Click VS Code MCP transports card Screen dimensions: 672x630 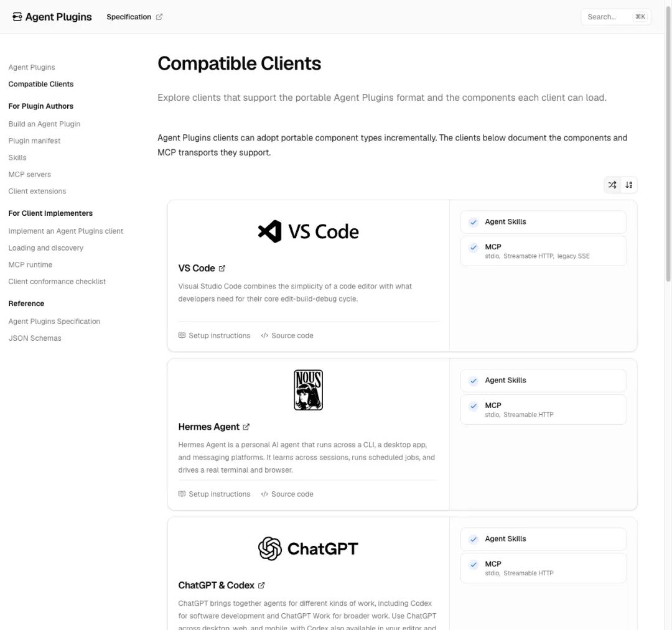543,251
